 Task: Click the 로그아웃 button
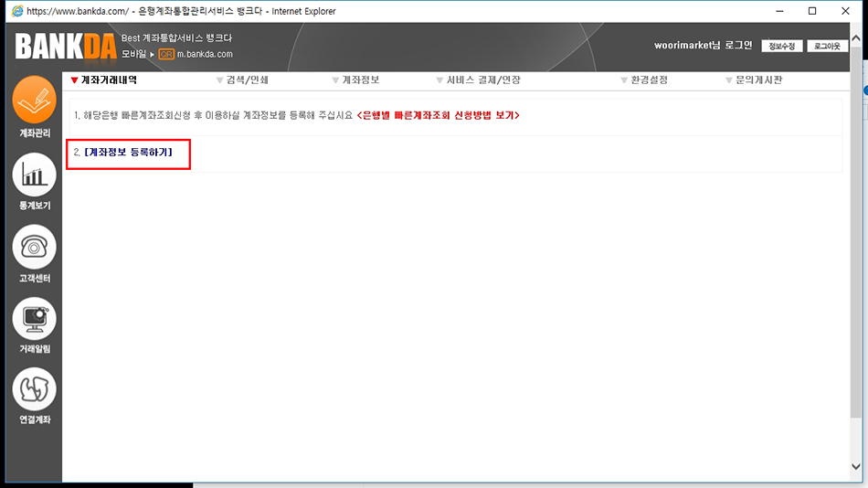pos(827,46)
